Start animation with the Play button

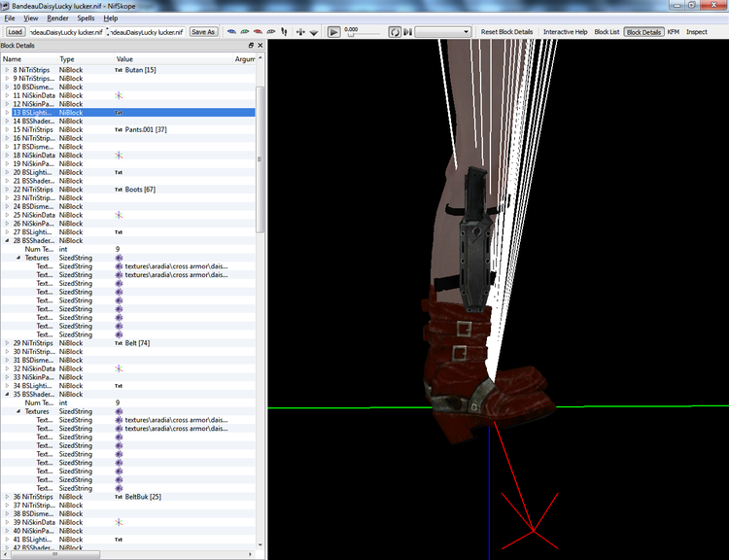pyautogui.click(x=333, y=32)
